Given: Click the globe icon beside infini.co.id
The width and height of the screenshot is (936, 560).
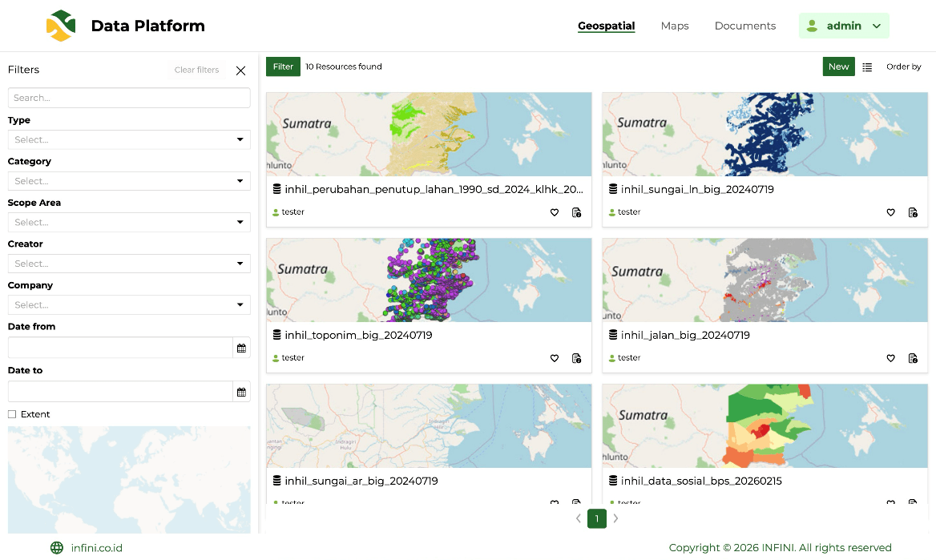Looking at the screenshot, I should point(57,548).
